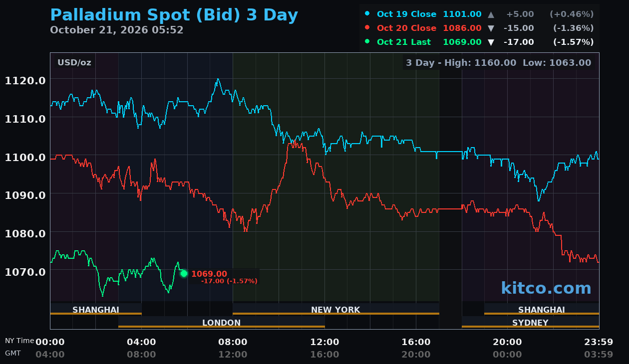This screenshot has width=629, height=364.
Task: Click the (+0.46%) percent change
Action: 572,14
